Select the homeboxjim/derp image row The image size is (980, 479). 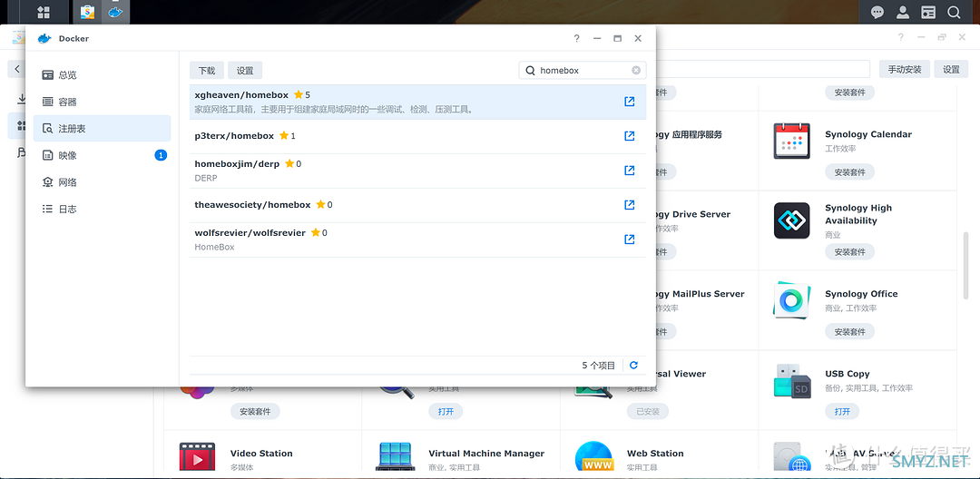pos(418,171)
